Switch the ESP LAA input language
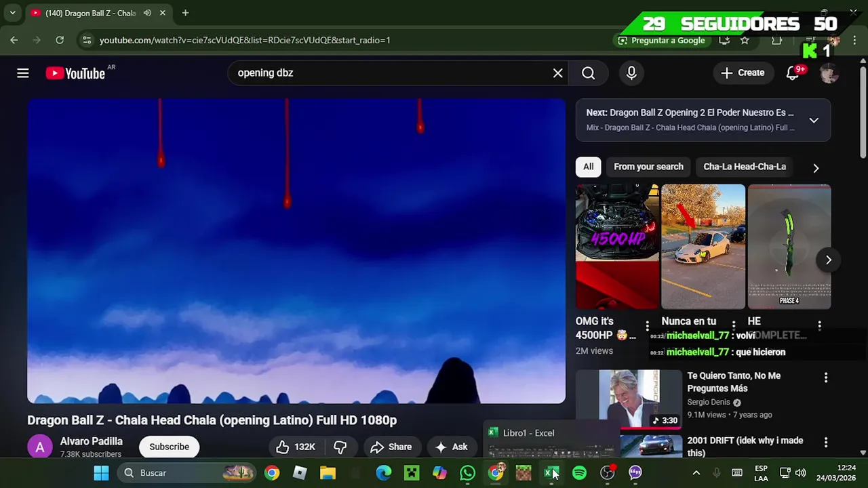This screenshot has width=868, height=488. click(761, 473)
